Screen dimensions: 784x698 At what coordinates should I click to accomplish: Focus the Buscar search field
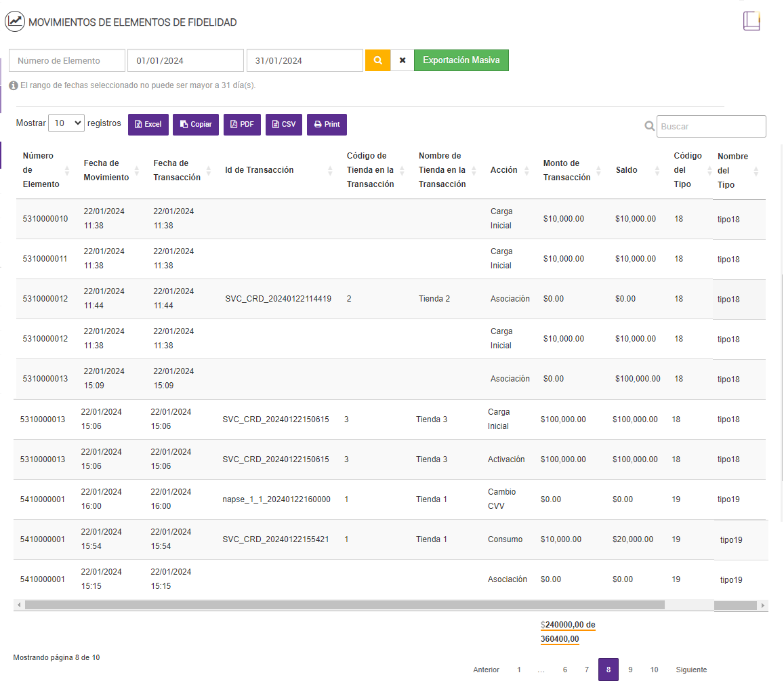tap(711, 126)
